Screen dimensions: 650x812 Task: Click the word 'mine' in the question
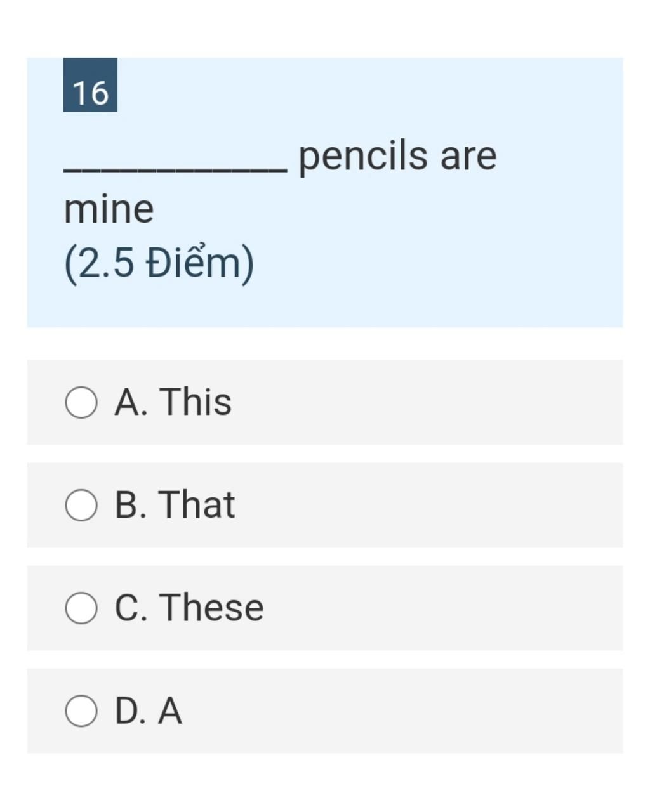click(x=109, y=209)
